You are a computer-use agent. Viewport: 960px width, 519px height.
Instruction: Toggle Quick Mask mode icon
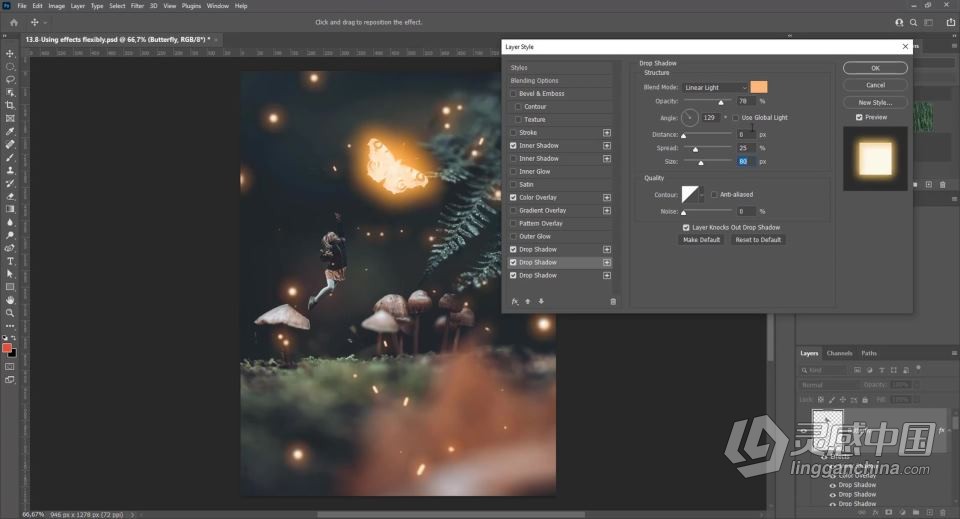[10, 367]
